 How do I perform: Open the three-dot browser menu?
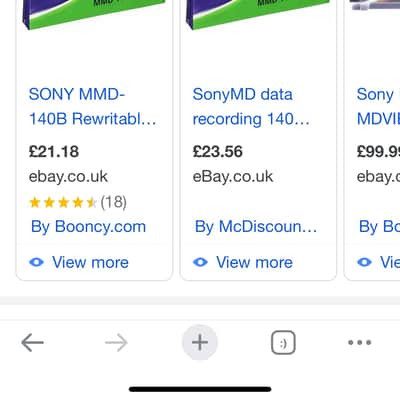tap(359, 342)
